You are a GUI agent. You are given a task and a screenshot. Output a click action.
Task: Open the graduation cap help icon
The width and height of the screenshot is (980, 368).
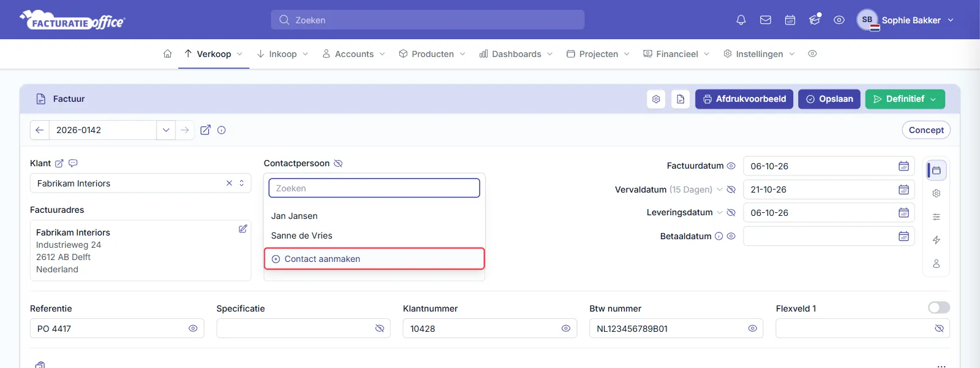[815, 20]
